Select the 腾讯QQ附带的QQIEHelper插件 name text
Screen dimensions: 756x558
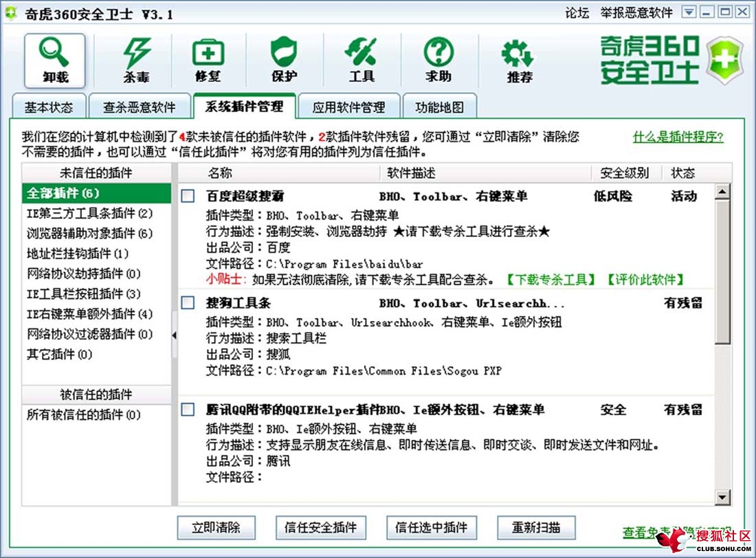pyautogui.click(x=292, y=410)
